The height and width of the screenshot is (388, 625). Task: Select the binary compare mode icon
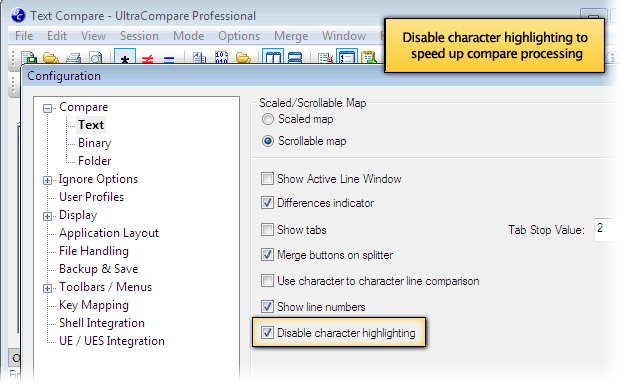coord(221,58)
